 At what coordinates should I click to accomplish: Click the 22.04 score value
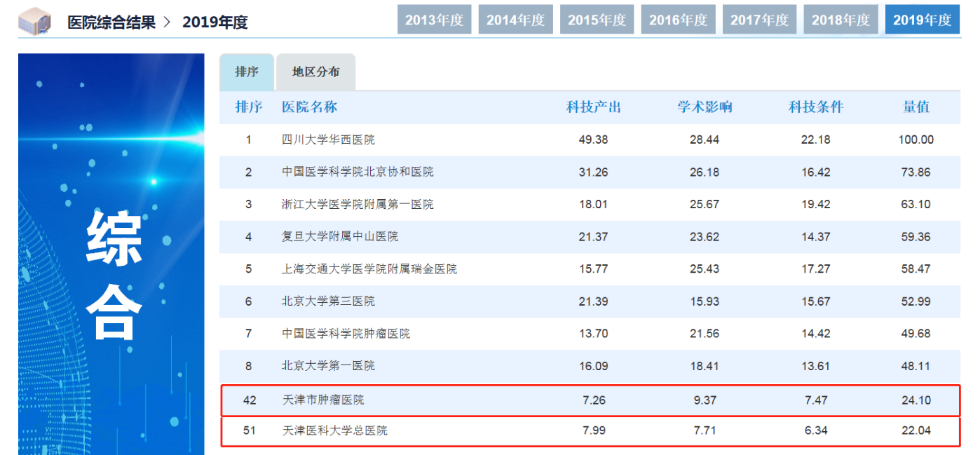tap(916, 430)
